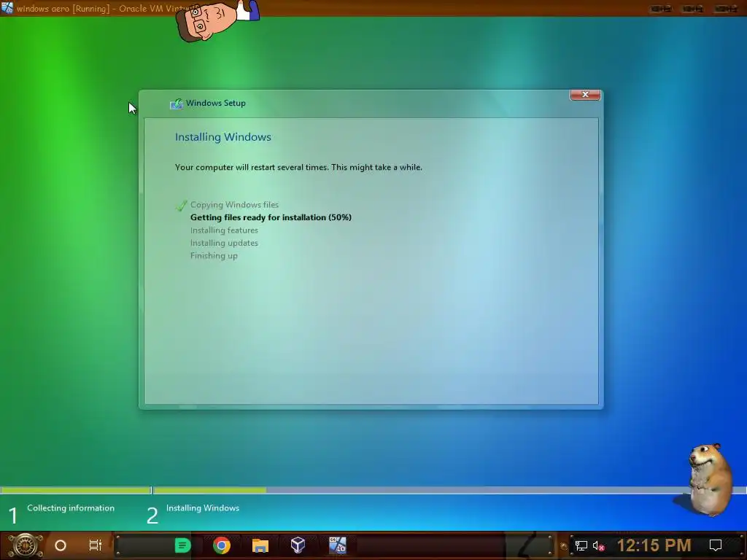
Task: Open the green chat app taskbar icon
Action: point(182,545)
